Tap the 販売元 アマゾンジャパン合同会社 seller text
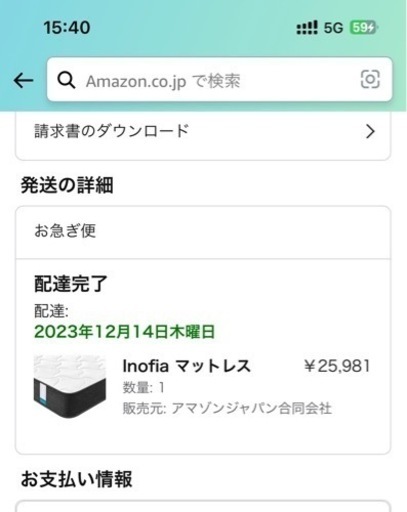Screen dimensions: 407x512 pos(227,408)
